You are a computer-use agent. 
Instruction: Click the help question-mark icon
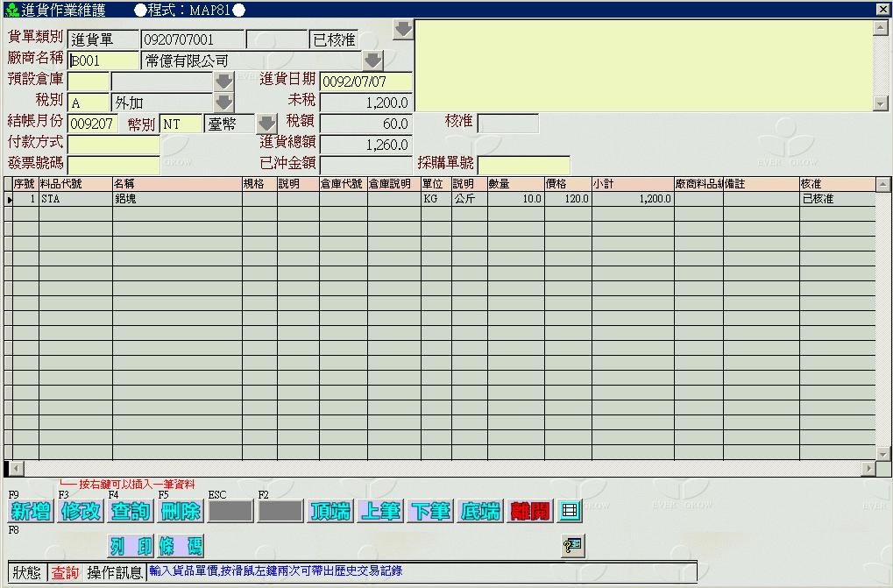point(571,546)
